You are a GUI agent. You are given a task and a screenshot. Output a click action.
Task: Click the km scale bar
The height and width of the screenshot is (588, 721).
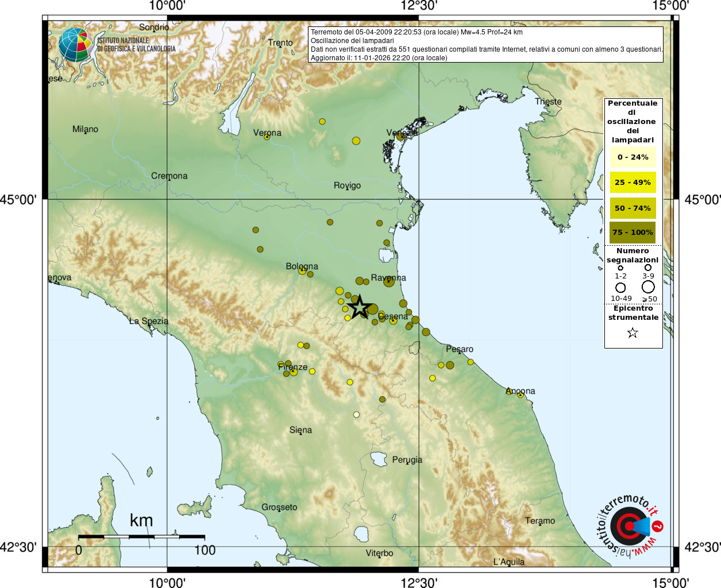(x=141, y=537)
